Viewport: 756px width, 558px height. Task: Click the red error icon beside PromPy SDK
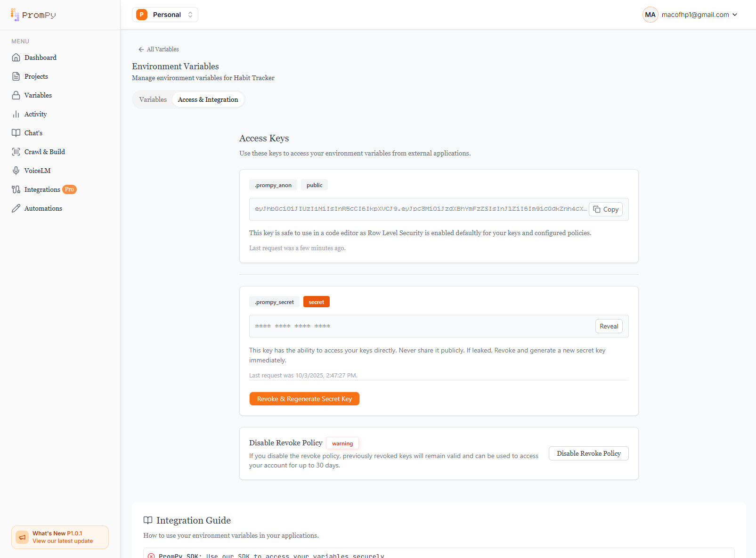[x=151, y=556]
